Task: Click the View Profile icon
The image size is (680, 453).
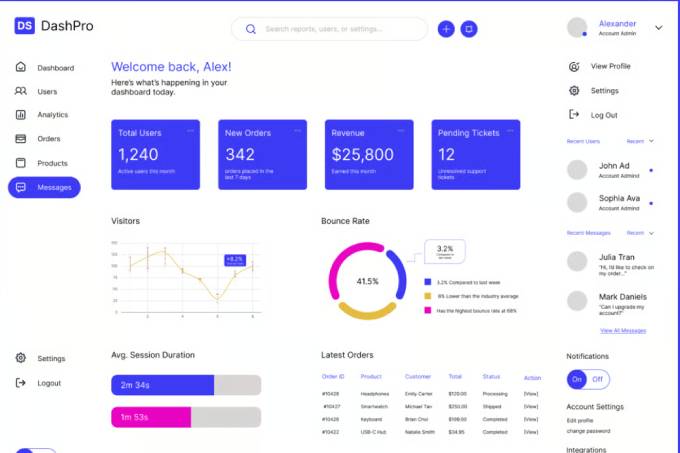Action: click(x=573, y=66)
